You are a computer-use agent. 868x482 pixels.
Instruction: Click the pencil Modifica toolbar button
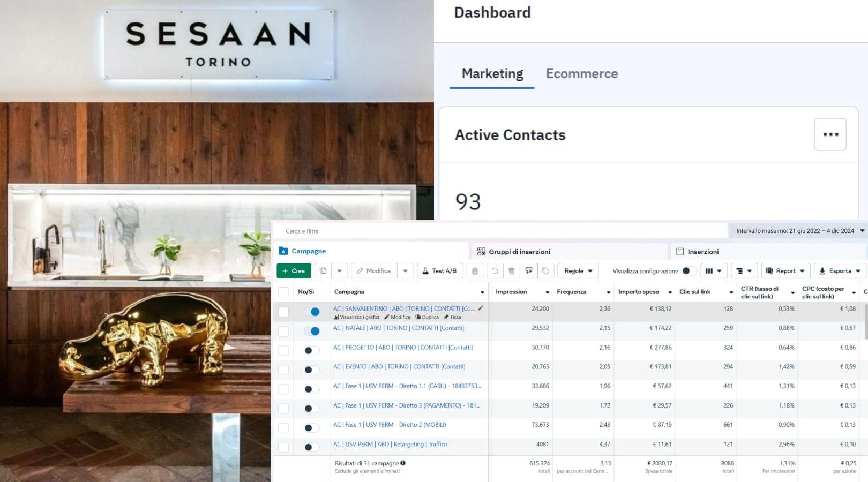374,271
